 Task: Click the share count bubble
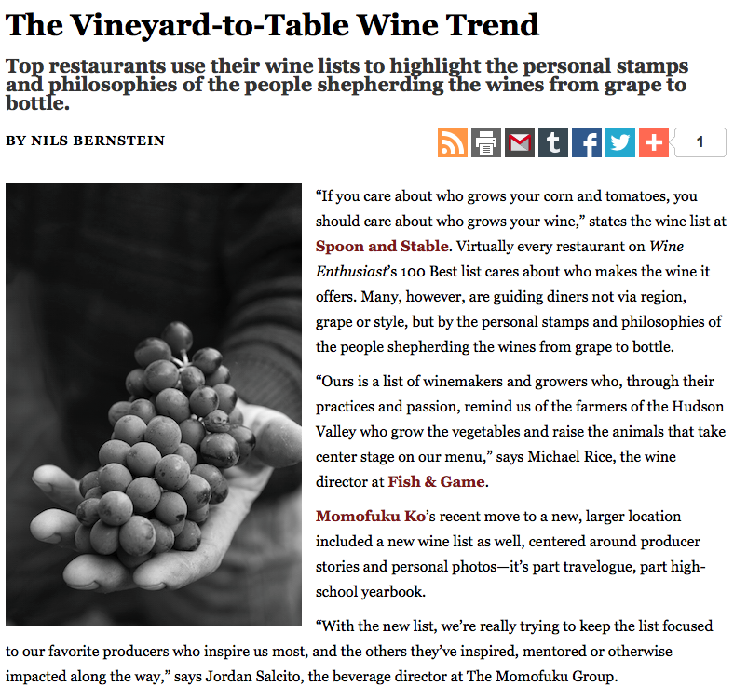(x=699, y=142)
